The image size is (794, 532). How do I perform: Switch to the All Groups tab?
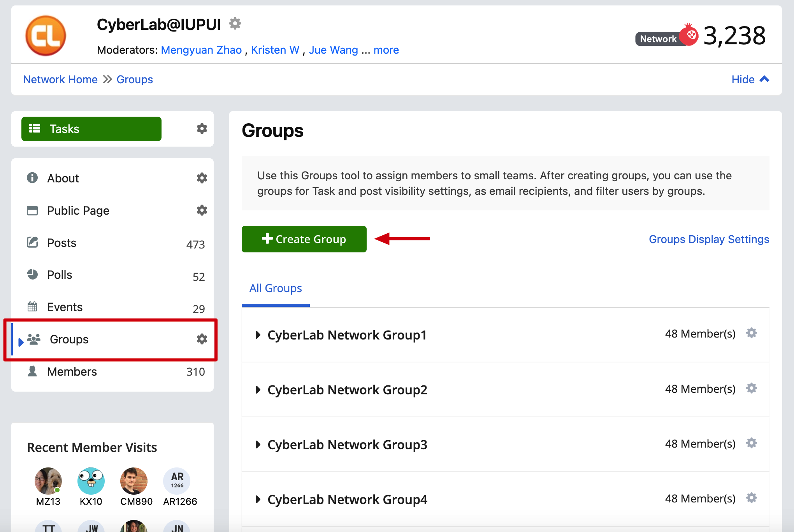click(x=276, y=288)
